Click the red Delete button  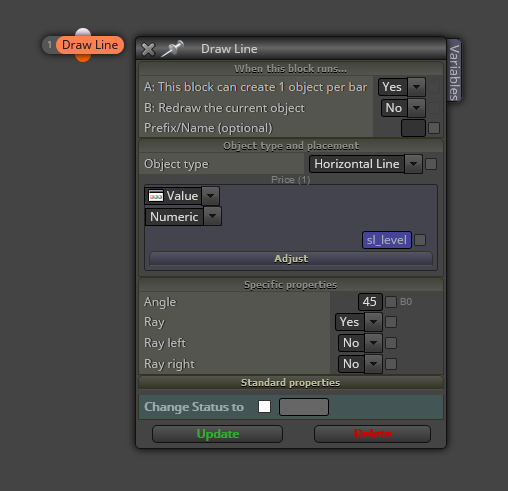pos(372,434)
